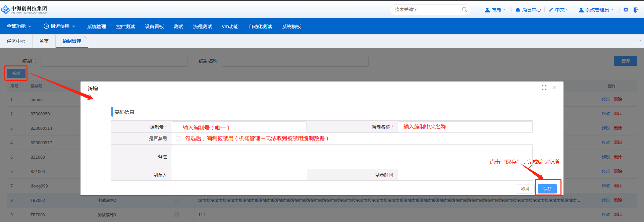Expand the 全部功能 dropdown
The height and width of the screenshot is (222, 644).
[x=19, y=26]
